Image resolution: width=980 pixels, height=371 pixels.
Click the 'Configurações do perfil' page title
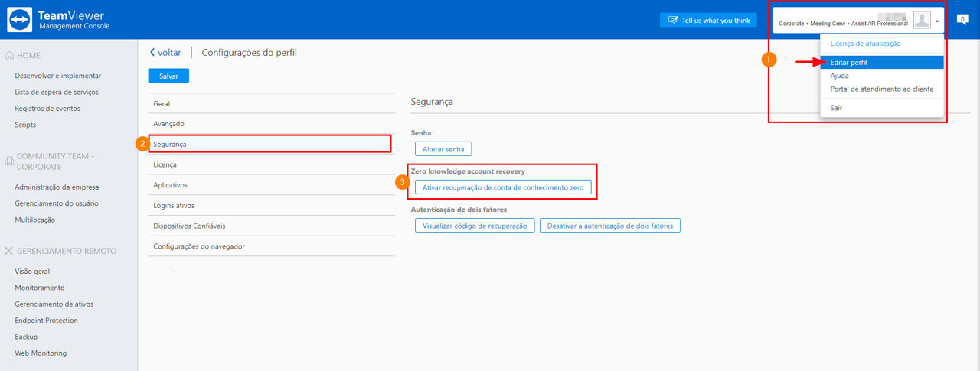[x=249, y=53]
